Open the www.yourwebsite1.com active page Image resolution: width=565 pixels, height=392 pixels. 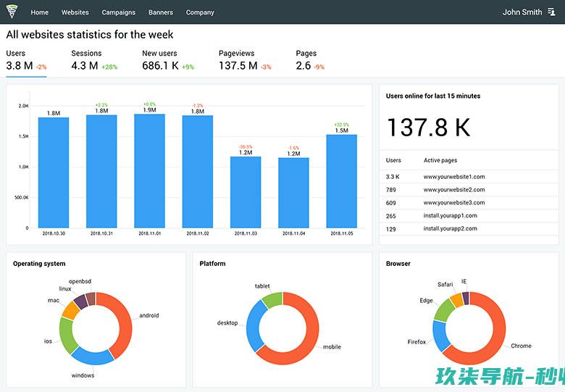(454, 177)
